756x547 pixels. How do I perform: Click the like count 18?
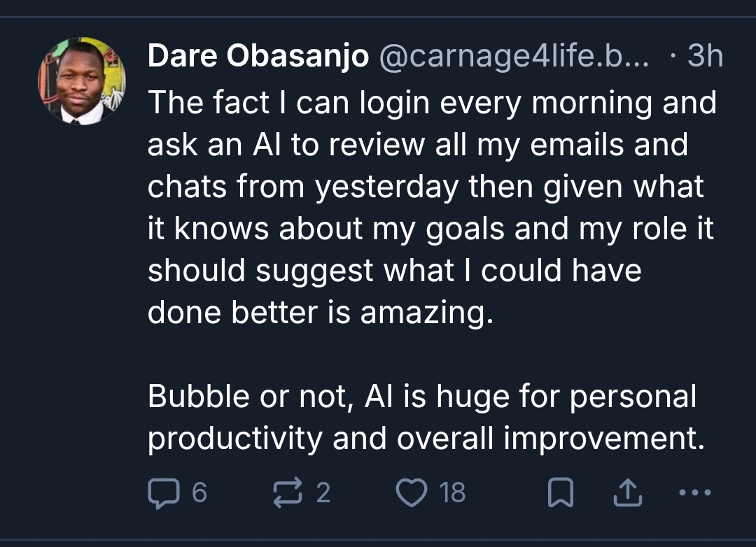pyautogui.click(x=453, y=493)
